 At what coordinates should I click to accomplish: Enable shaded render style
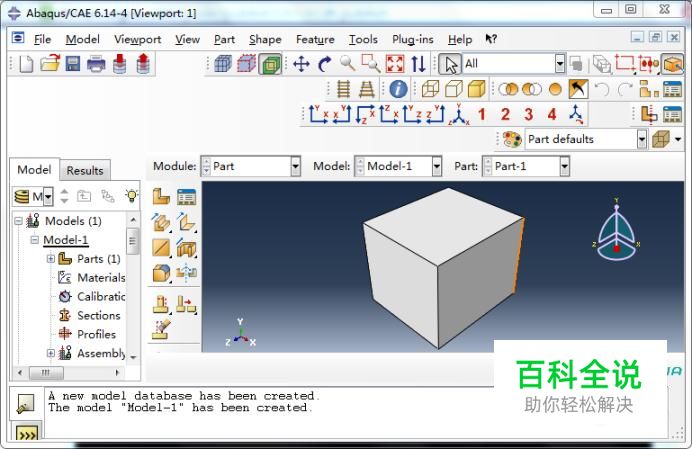477,89
